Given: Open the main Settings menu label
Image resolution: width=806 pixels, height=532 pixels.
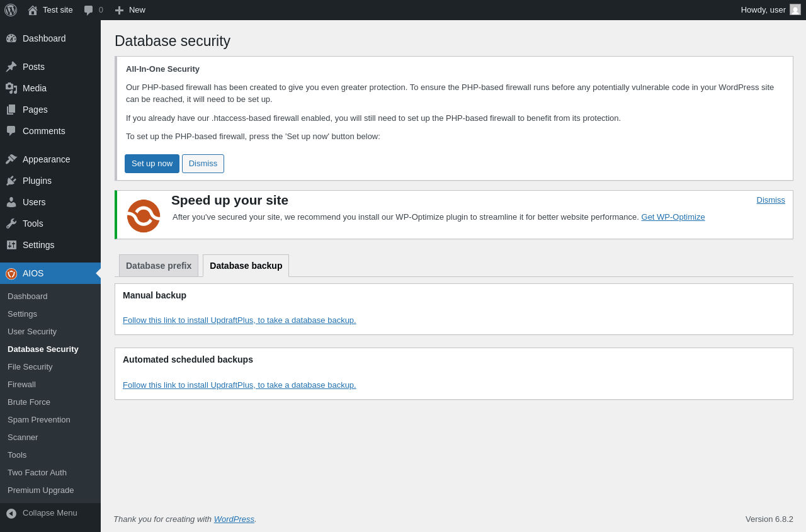Looking at the screenshot, I should pos(38,245).
